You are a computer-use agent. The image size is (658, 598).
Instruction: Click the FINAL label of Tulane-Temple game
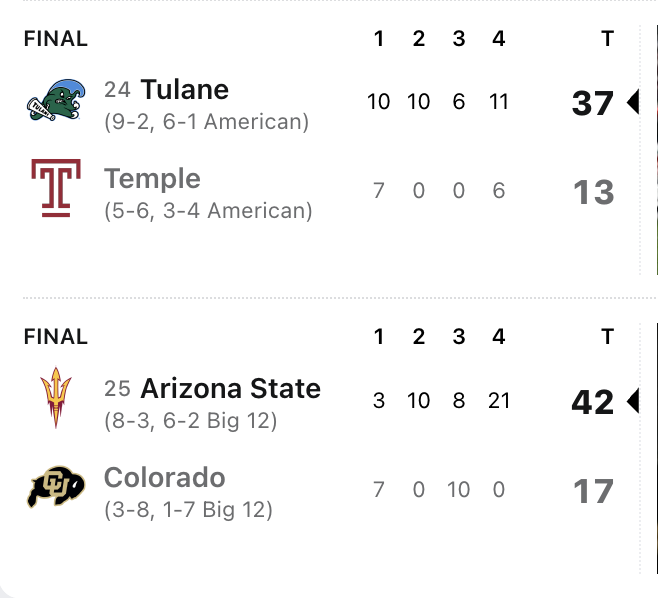pyautogui.click(x=56, y=39)
